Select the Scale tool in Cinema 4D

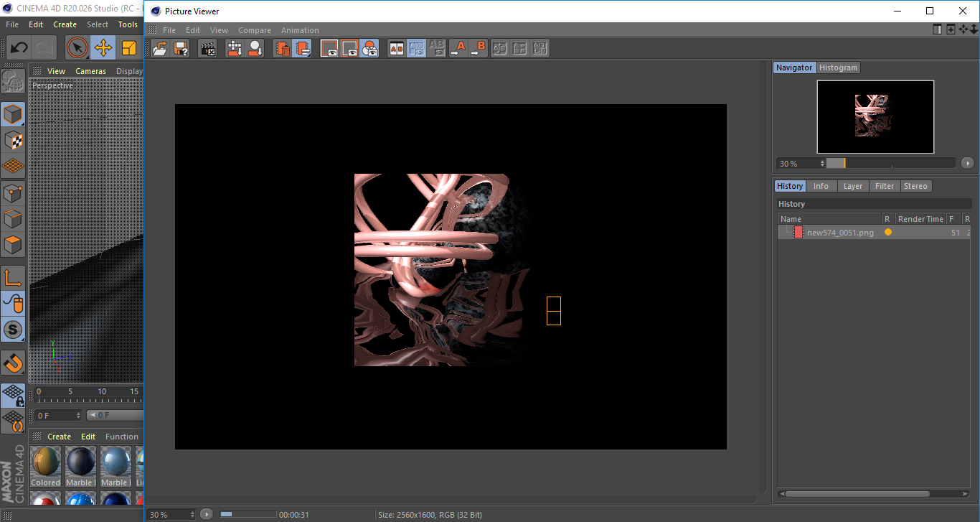[128, 48]
